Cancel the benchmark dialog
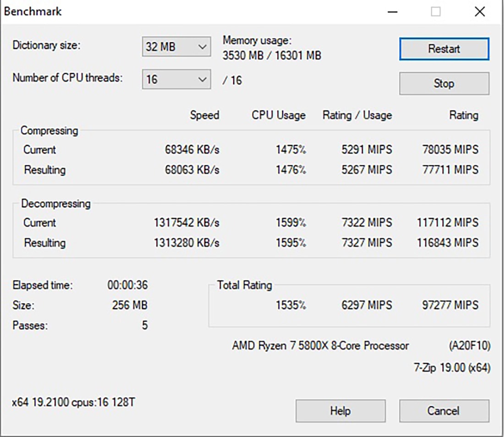This screenshot has height=437, width=504. [444, 411]
